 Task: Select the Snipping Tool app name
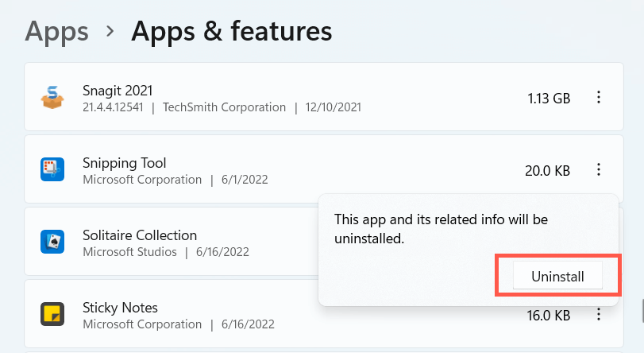click(125, 162)
